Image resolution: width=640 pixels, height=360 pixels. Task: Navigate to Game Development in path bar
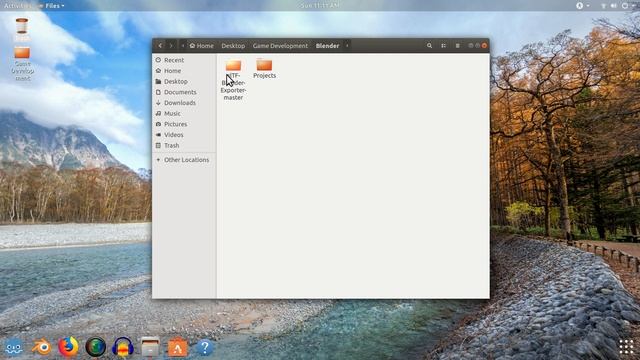point(280,46)
